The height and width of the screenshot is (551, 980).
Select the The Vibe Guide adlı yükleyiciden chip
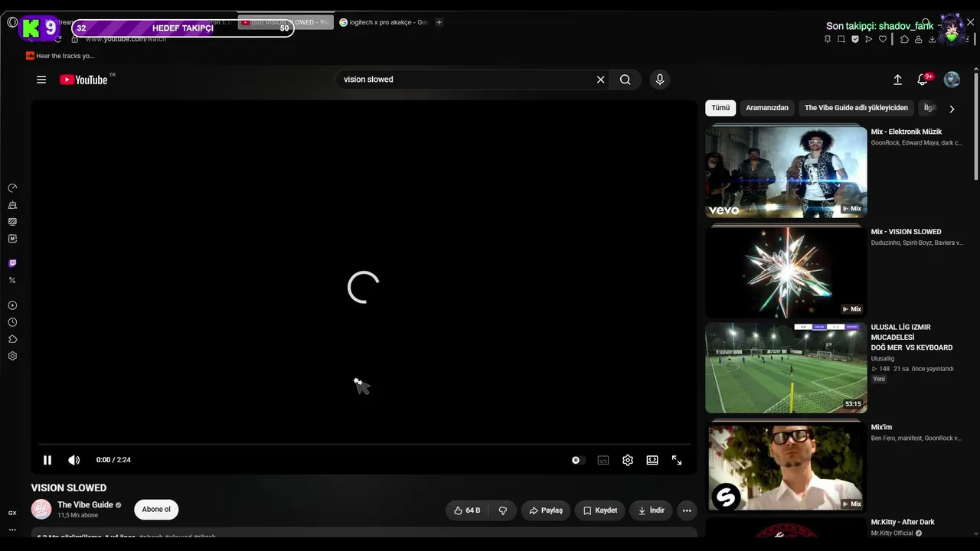856,108
